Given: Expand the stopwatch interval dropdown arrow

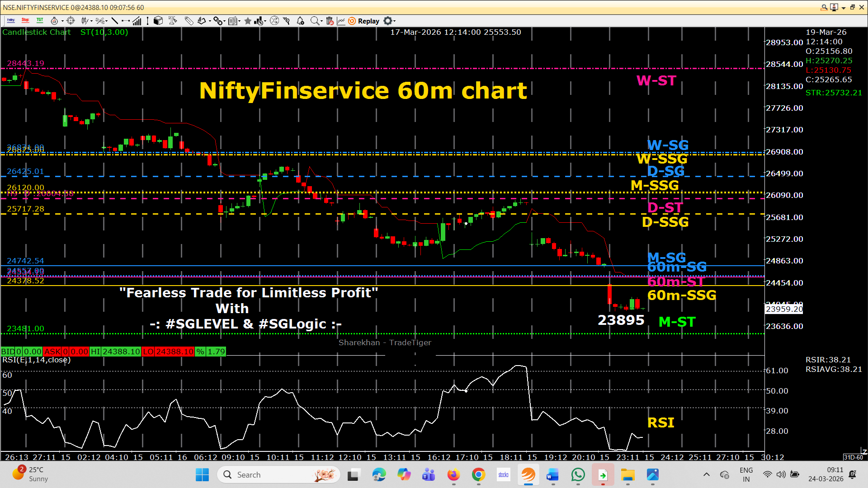Looking at the screenshot, I should click(62, 21).
